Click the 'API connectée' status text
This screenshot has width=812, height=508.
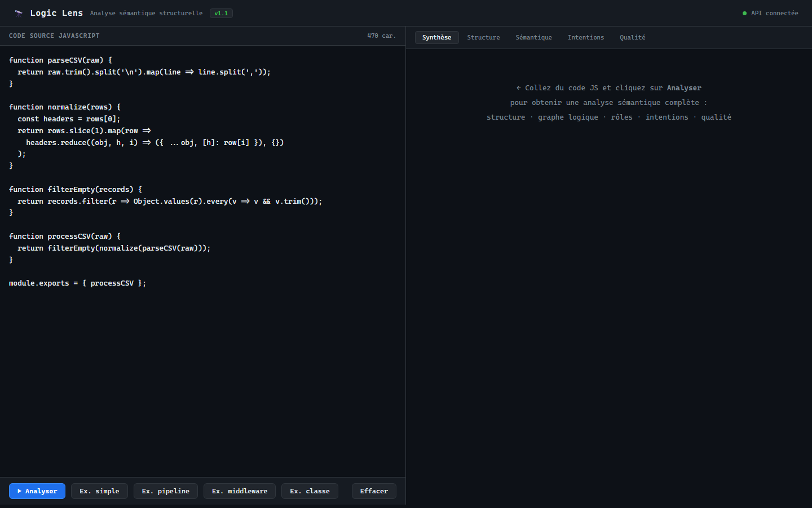point(775,13)
